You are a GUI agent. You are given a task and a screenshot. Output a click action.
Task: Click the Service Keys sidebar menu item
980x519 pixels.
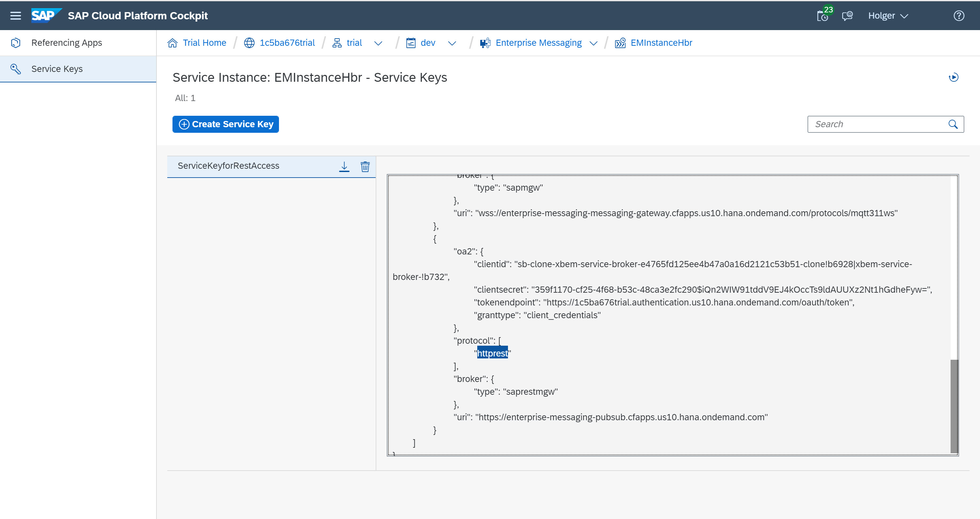click(x=58, y=68)
